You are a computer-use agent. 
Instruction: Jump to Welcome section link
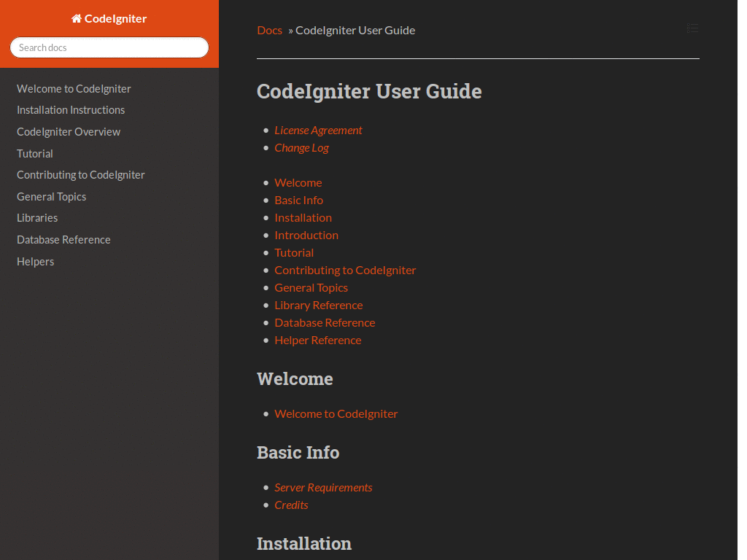coord(298,182)
